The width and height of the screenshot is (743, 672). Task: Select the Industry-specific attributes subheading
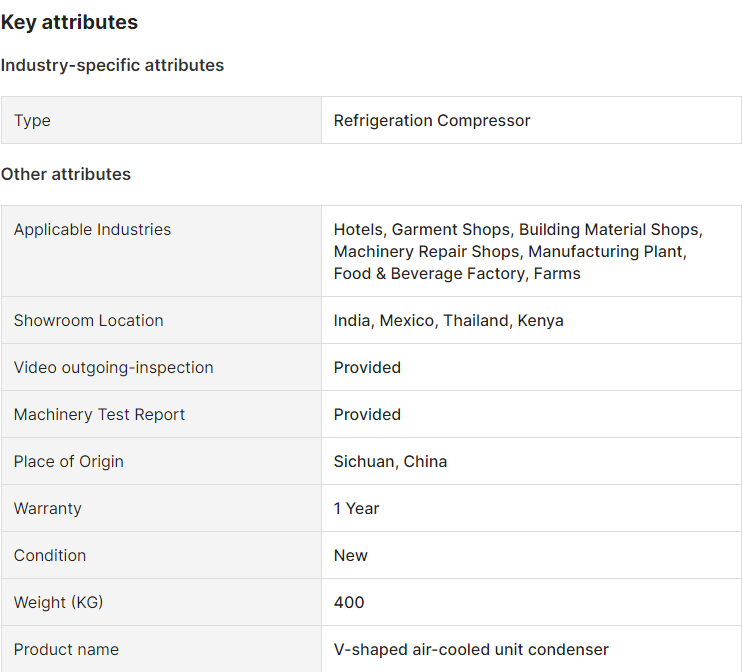(x=112, y=65)
